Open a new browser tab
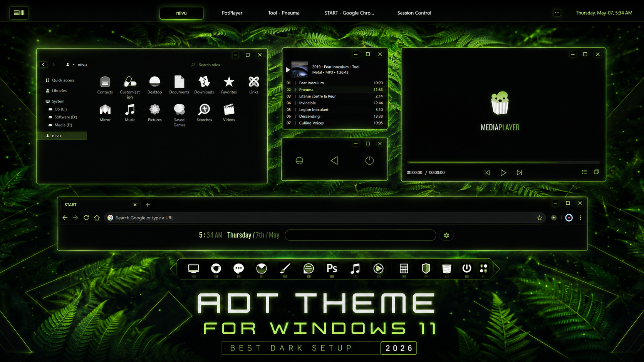 click(148, 205)
